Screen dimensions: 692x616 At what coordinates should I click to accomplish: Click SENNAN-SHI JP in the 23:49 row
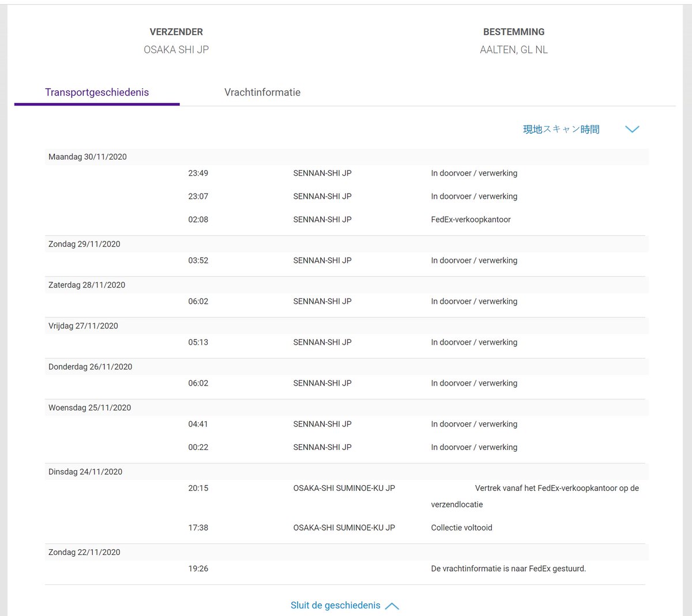point(322,173)
